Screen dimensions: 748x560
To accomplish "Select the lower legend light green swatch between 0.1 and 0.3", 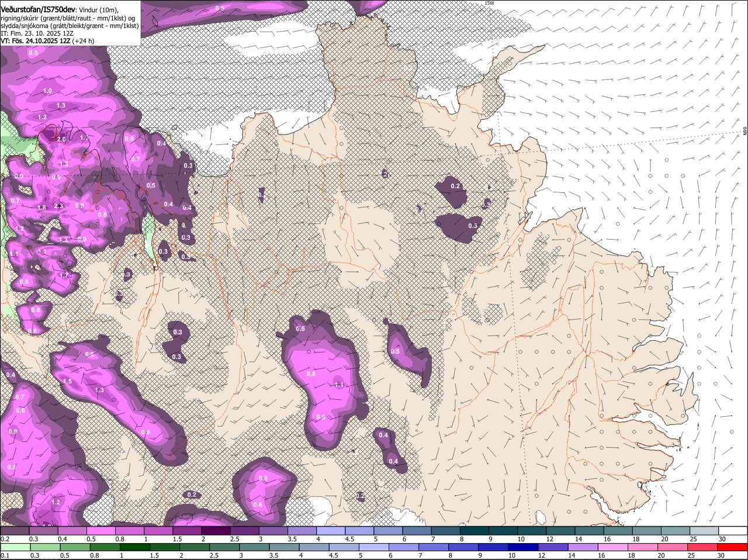I will (x=15, y=547).
